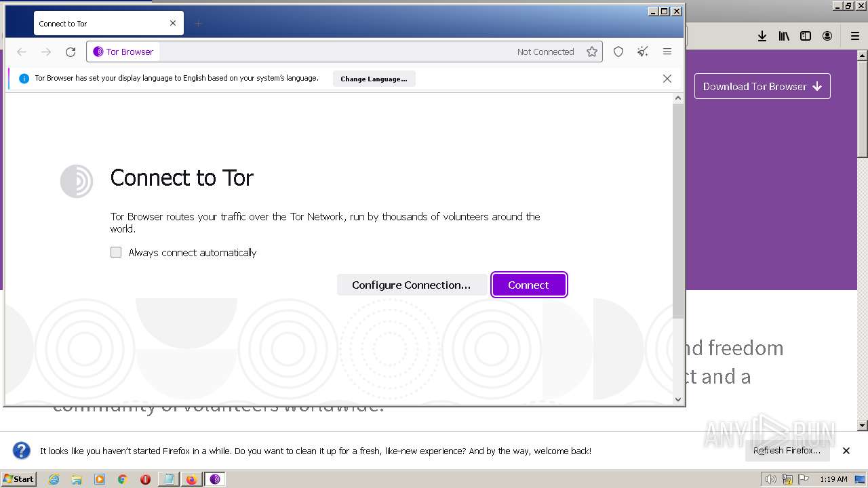Switch to Firefox taskbar item
Screen dimensions: 868x488
click(x=191, y=479)
